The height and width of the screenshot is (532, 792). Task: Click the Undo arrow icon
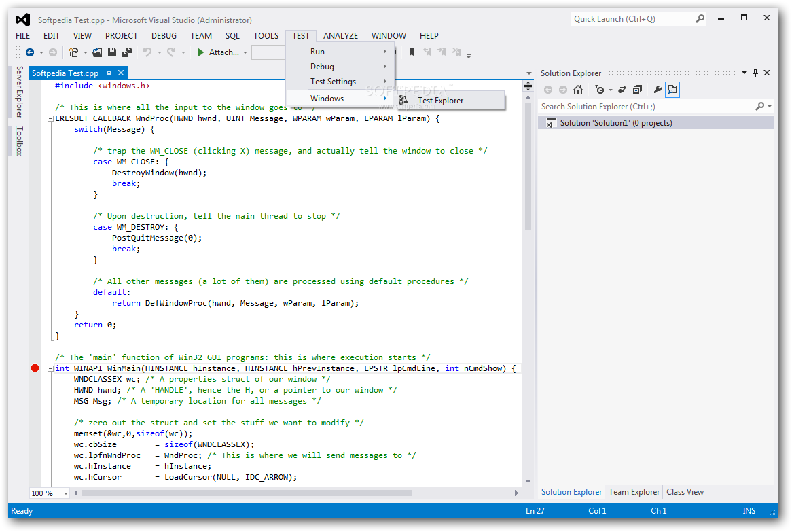[147, 52]
